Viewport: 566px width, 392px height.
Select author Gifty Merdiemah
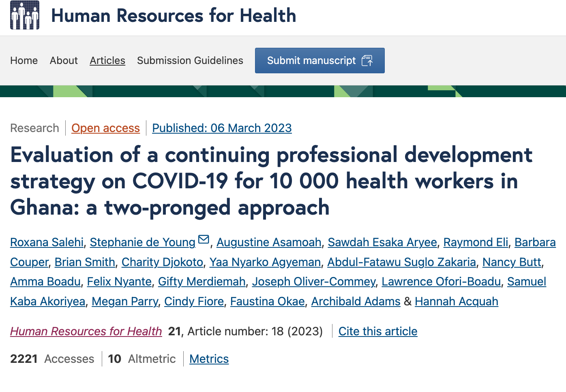[x=202, y=281]
